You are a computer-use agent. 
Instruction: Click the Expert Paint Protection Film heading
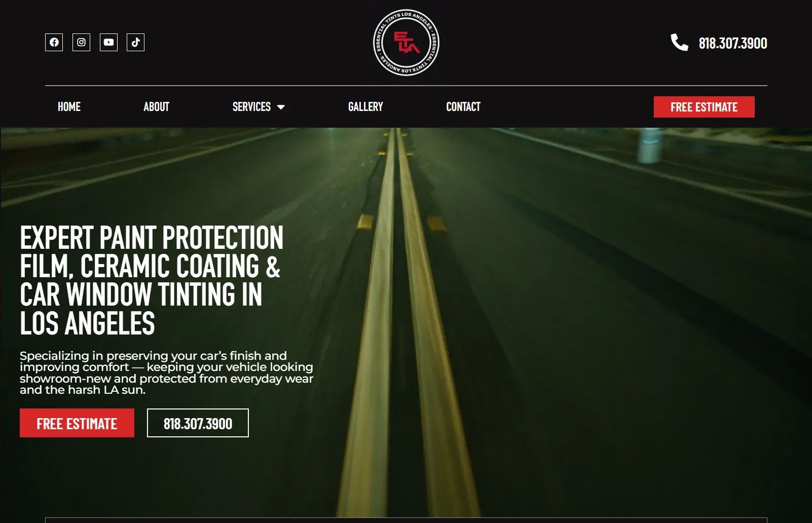tap(152, 280)
